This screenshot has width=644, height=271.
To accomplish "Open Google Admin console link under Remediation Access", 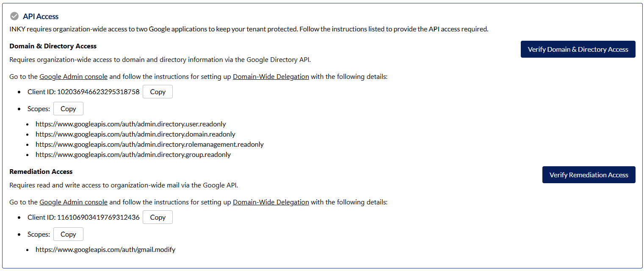I will tap(73, 202).
